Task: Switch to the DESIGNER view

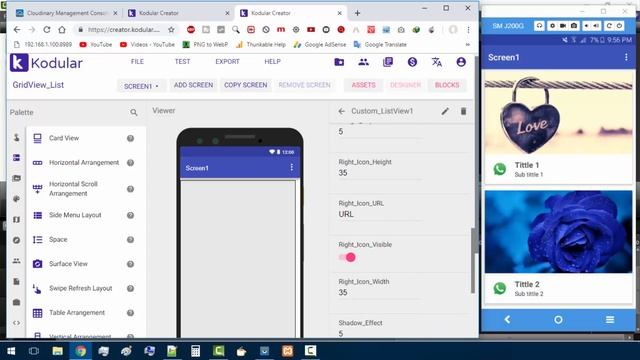Action: click(x=405, y=85)
